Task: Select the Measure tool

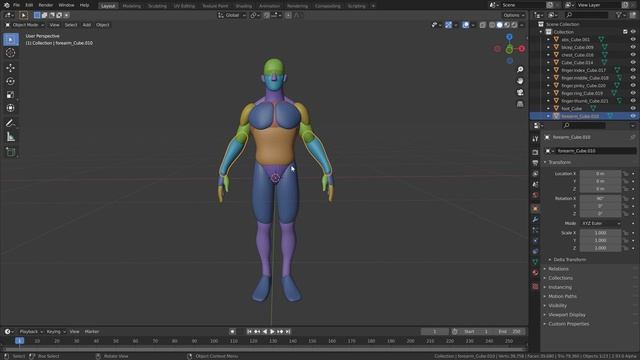Action: pos(11,137)
